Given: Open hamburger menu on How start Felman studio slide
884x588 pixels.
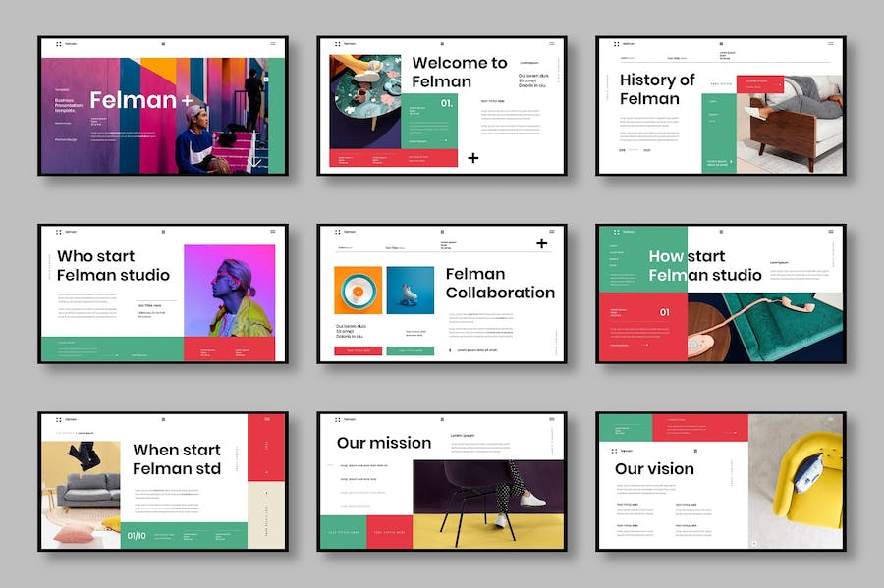Looking at the screenshot, I should (830, 232).
